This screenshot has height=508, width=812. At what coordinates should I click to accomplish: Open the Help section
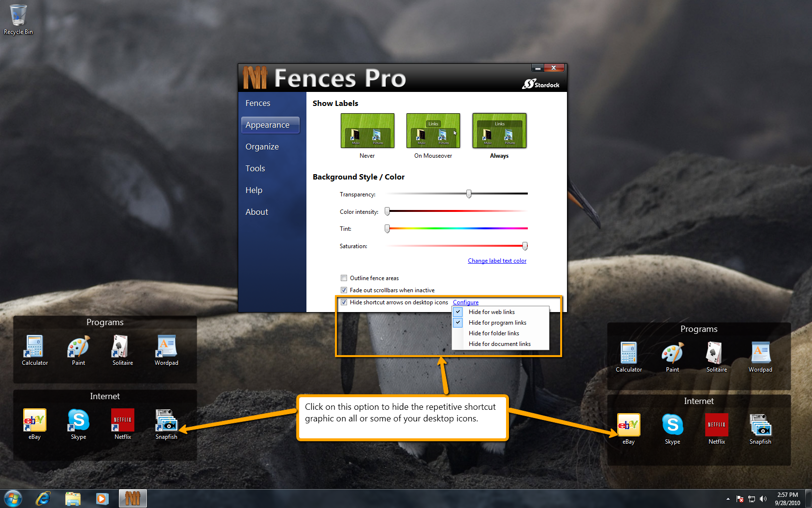pos(254,190)
